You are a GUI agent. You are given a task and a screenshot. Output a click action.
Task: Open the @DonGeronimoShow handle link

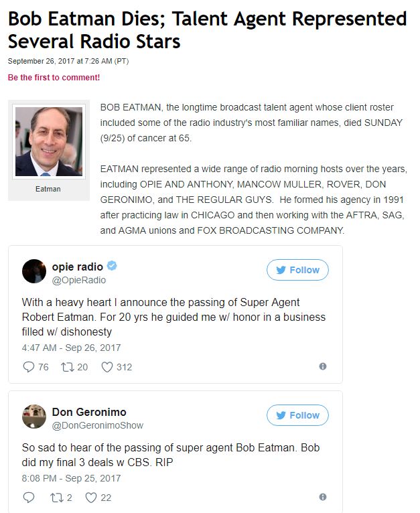98,425
